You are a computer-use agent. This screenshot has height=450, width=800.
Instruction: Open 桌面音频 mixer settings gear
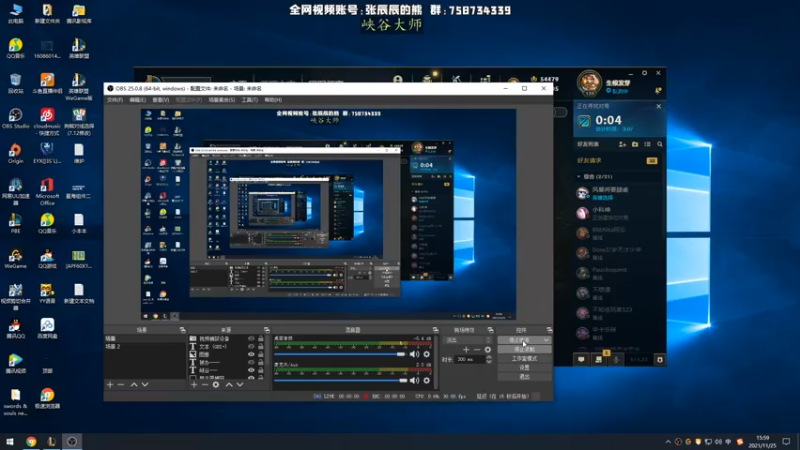coord(427,354)
